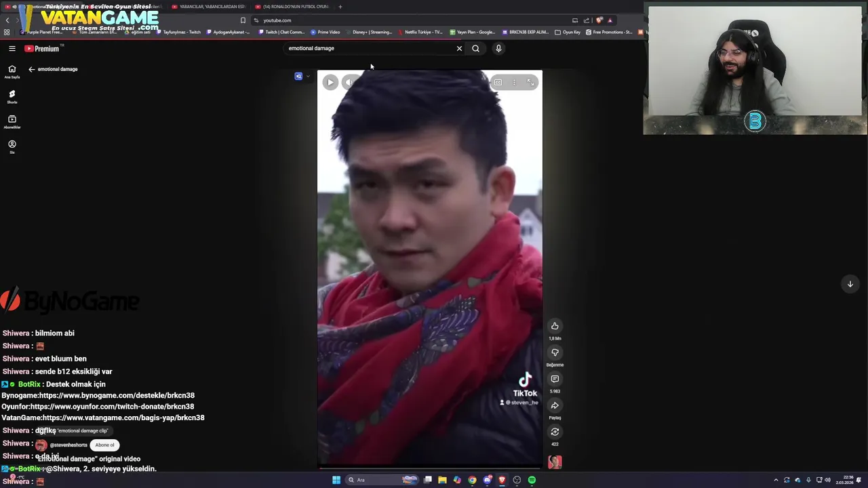Open the comments on the Short
The image size is (868, 488).
click(555, 379)
